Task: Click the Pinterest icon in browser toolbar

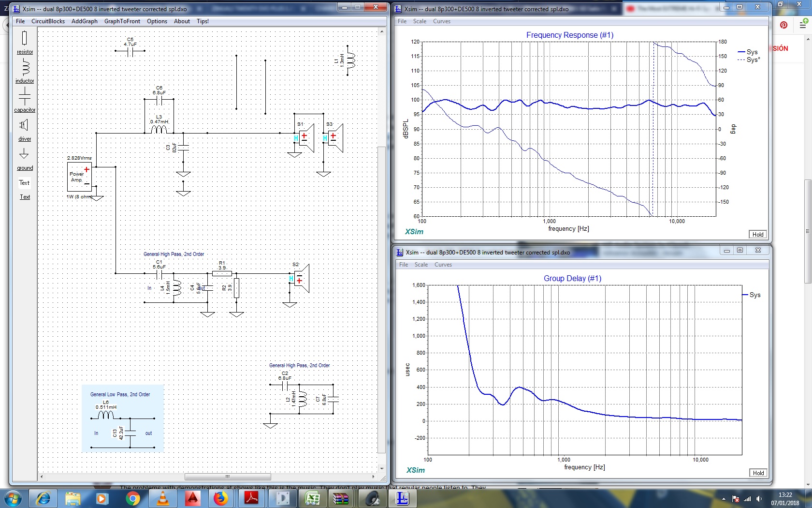Action: [784, 25]
